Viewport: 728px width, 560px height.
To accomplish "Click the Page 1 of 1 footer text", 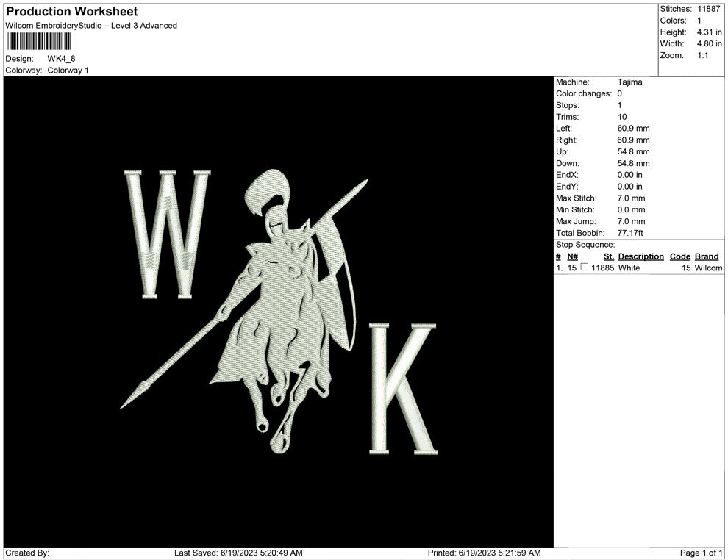I will coord(702,553).
